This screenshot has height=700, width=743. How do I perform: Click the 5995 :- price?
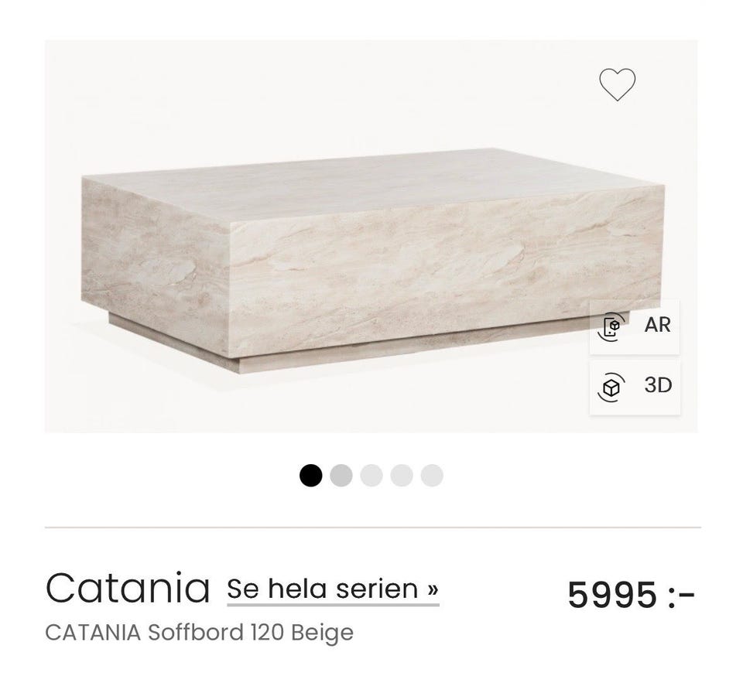[x=631, y=594]
